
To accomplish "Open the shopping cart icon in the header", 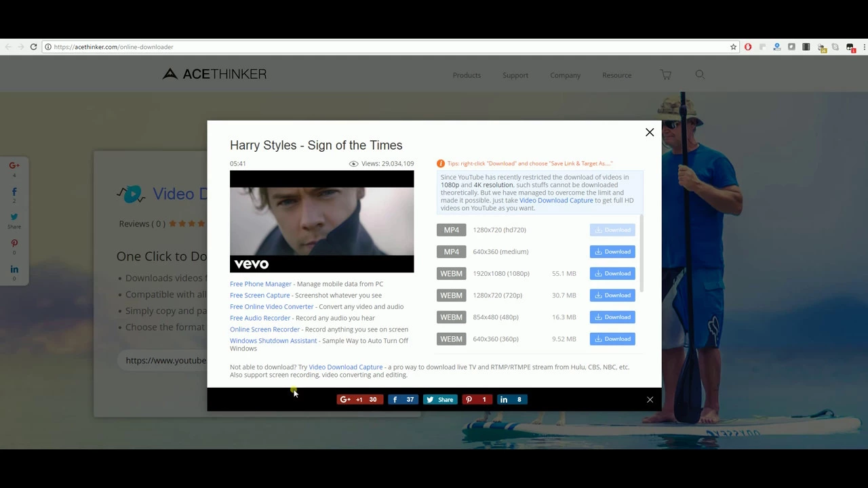I will tap(666, 75).
